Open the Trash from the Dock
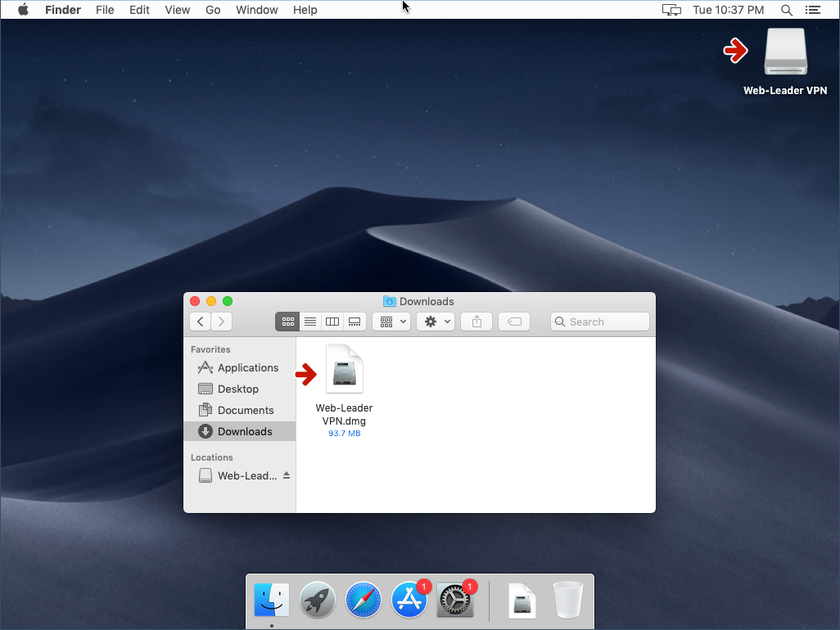840x630 pixels. tap(568, 600)
